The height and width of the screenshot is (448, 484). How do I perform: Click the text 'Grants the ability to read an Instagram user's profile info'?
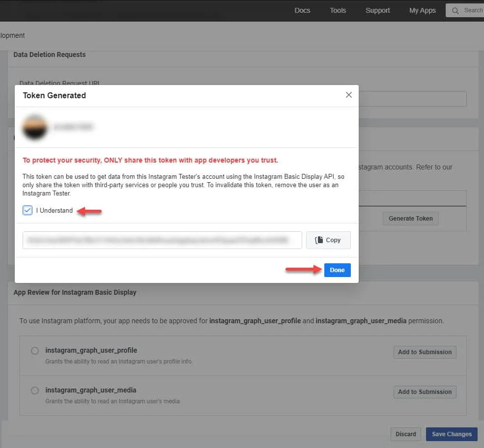point(119,362)
